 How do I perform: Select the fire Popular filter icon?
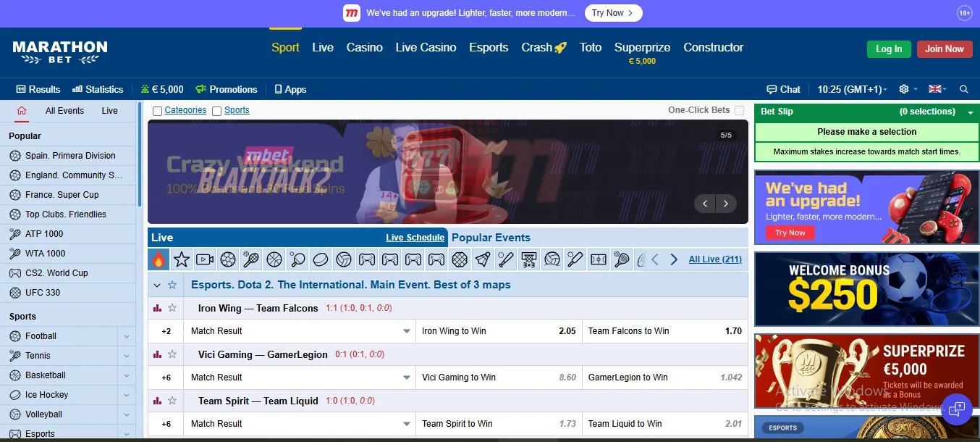pos(159,259)
